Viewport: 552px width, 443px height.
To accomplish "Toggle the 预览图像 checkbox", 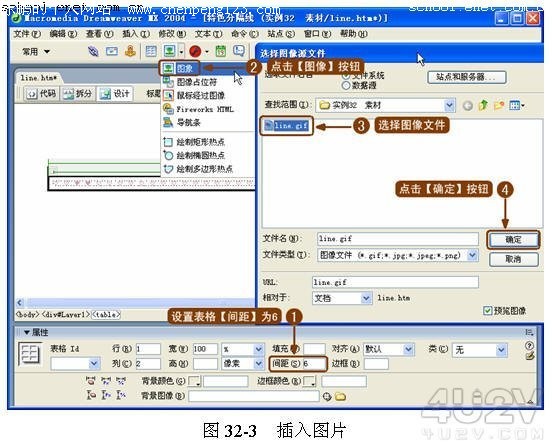I will pos(487,311).
